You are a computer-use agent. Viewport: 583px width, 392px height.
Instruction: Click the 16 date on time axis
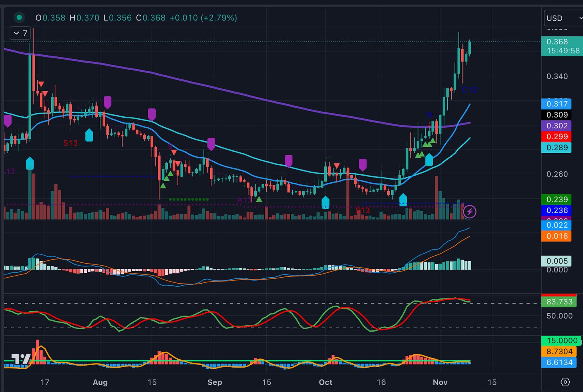[x=381, y=382]
